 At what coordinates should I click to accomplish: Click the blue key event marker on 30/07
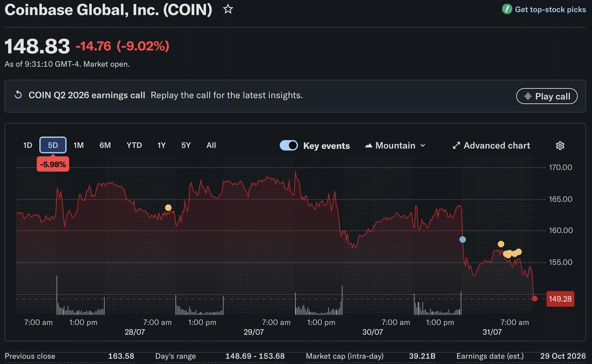coord(463,239)
